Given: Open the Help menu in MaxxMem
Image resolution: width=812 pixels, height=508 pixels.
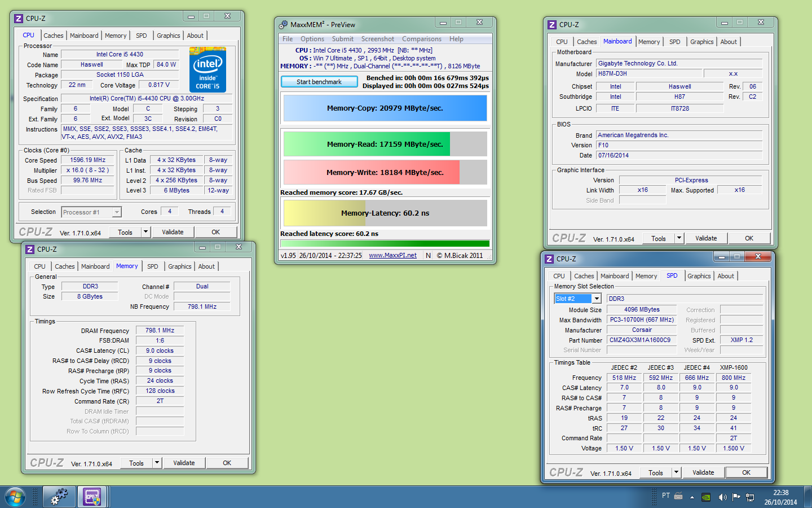Looking at the screenshot, I should pyautogui.click(x=456, y=39).
